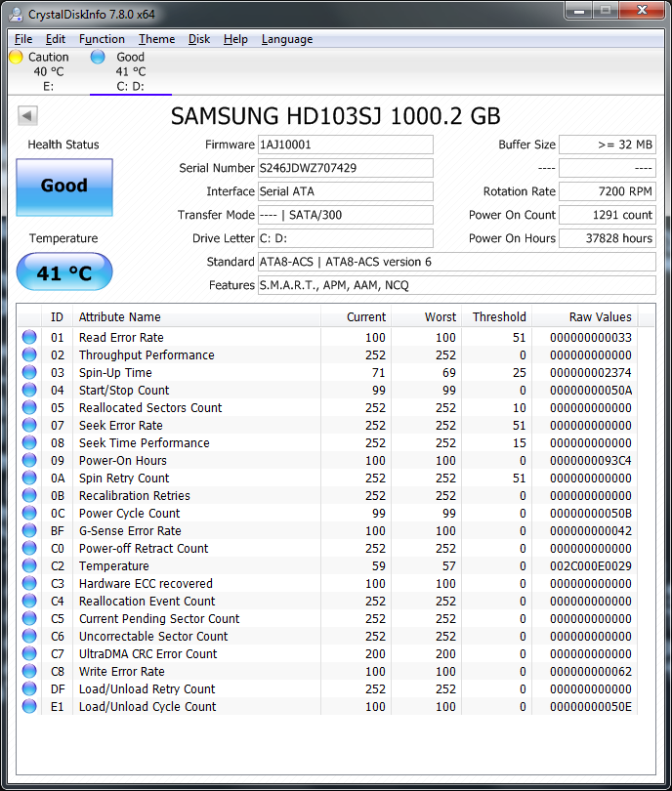The image size is (672, 791).
Task: Click status orb for UltraDMA CRC Error Count
Action: point(29,653)
